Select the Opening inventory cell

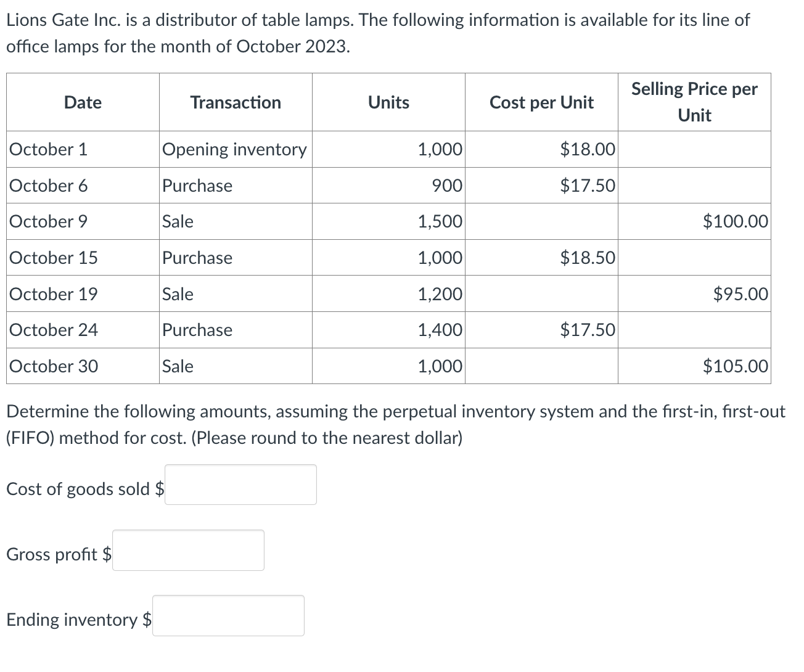pyautogui.click(x=234, y=149)
